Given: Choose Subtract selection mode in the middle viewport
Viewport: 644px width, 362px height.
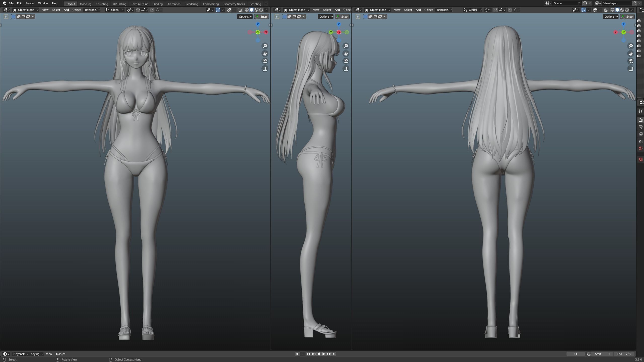Looking at the screenshot, I should [294, 17].
